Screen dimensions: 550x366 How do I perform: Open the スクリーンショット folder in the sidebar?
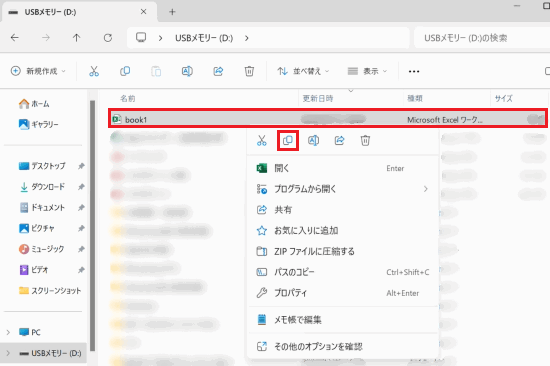pyautogui.click(x=50, y=291)
